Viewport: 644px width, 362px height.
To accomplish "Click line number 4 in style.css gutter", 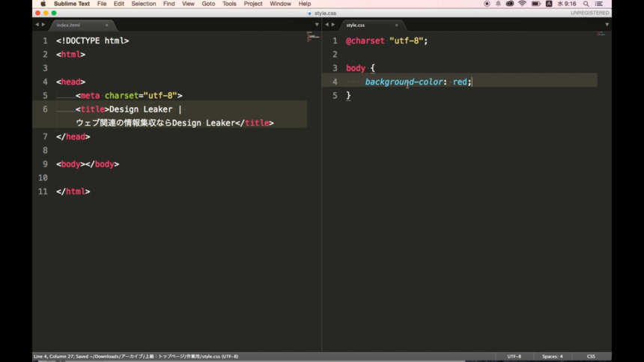I will (x=335, y=82).
